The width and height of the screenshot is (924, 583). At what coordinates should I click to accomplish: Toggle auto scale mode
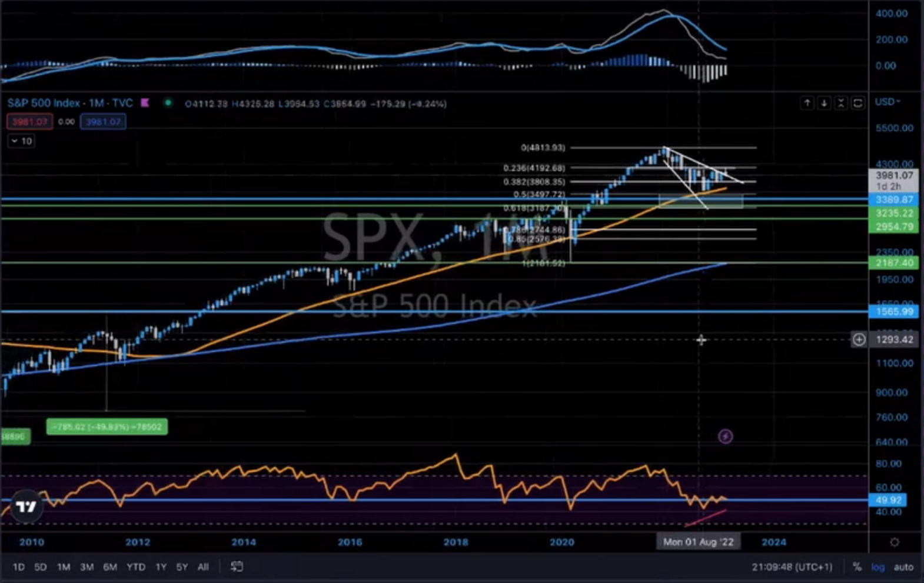[x=903, y=567]
